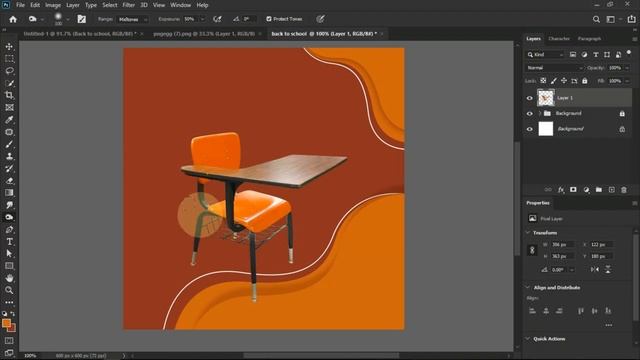Select the Frame tool
The height and width of the screenshot is (360, 640).
tap(9, 107)
